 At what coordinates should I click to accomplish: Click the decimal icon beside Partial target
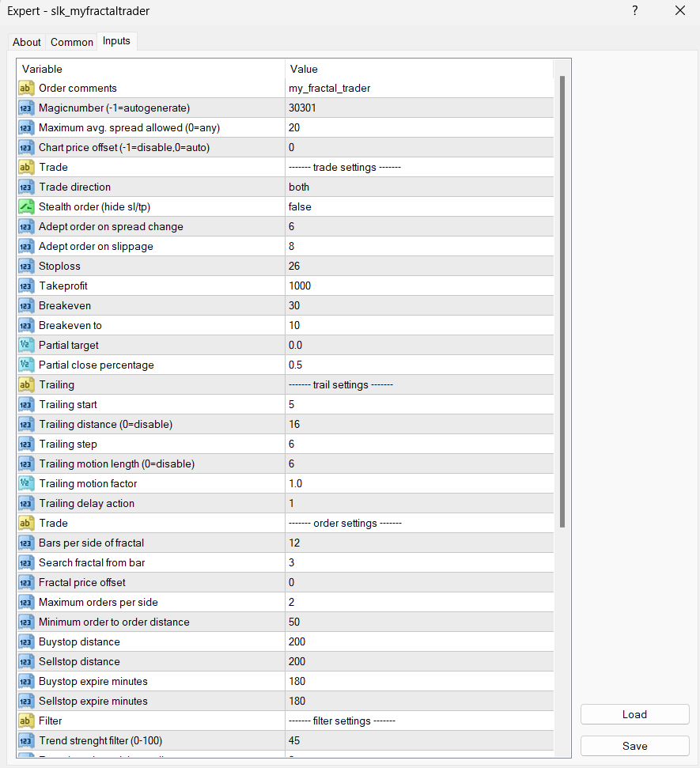pyautogui.click(x=26, y=346)
